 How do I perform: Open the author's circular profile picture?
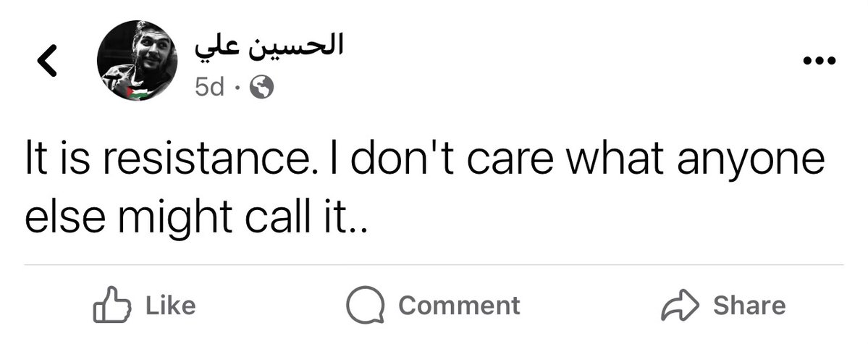(138, 60)
